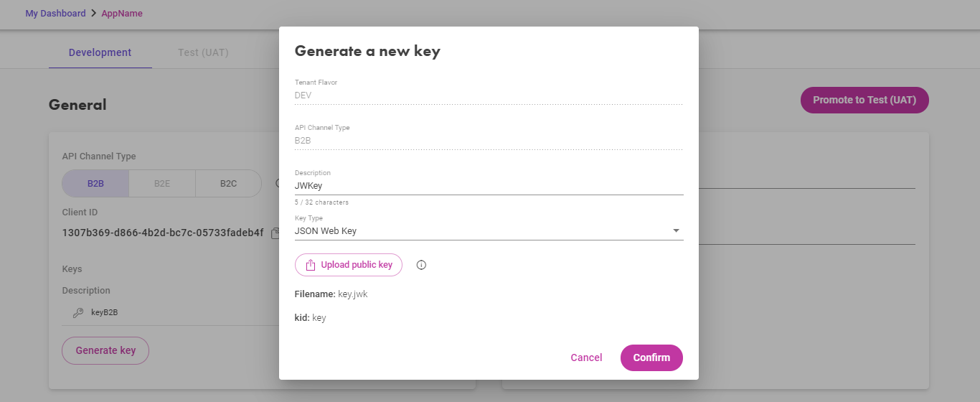Click the key icon next to keyB2B
This screenshot has height=402, width=980.
(78, 313)
